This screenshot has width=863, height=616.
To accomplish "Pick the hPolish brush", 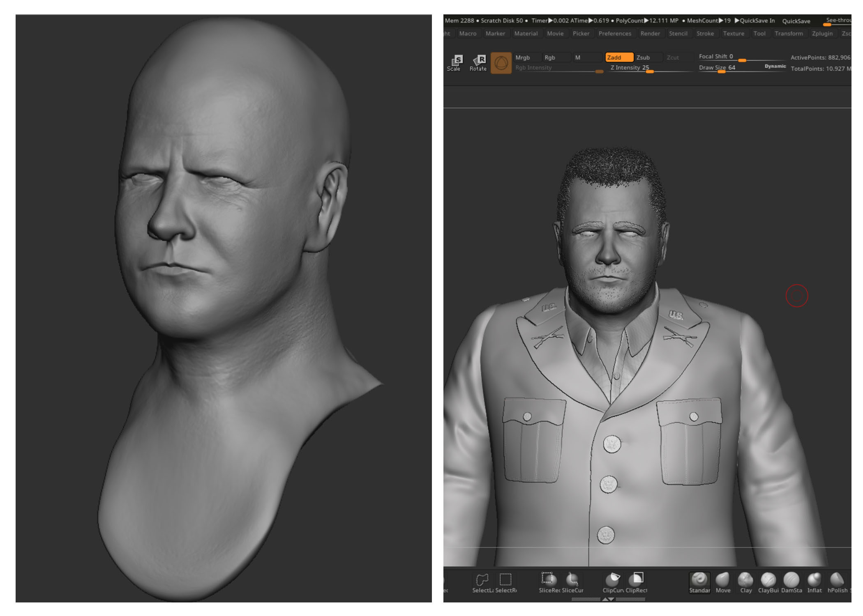I will point(837,583).
